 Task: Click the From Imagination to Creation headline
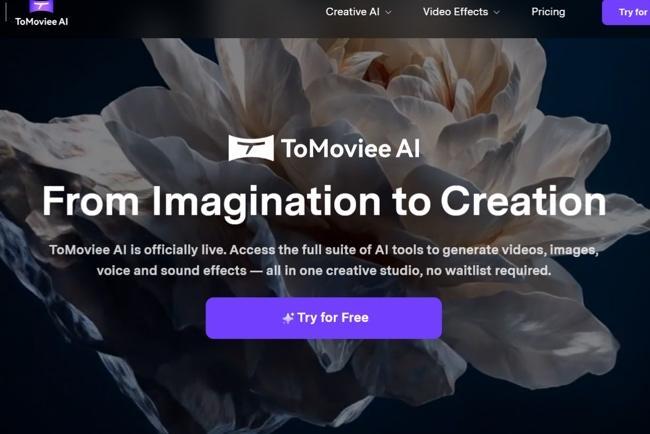click(x=324, y=201)
